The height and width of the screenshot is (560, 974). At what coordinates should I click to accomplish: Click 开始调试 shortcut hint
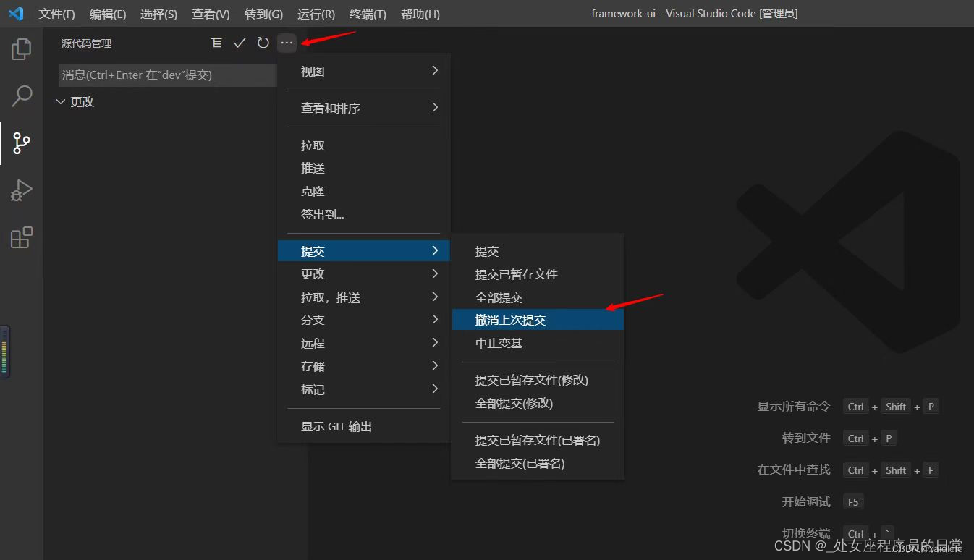tap(806, 502)
